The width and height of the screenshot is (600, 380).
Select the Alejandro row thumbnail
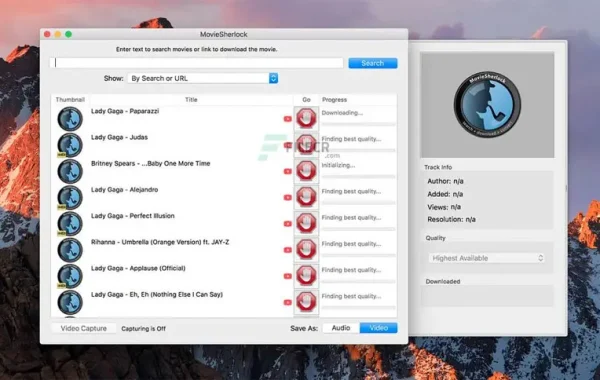[70, 197]
